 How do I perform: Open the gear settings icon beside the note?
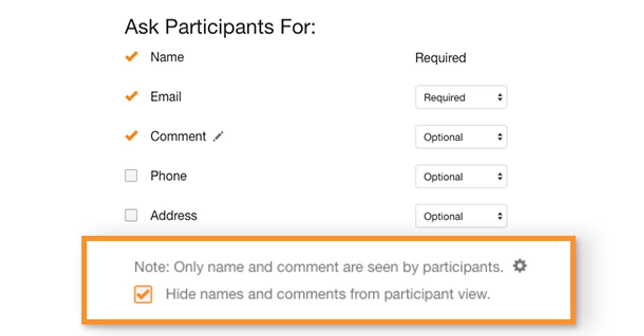tap(520, 266)
